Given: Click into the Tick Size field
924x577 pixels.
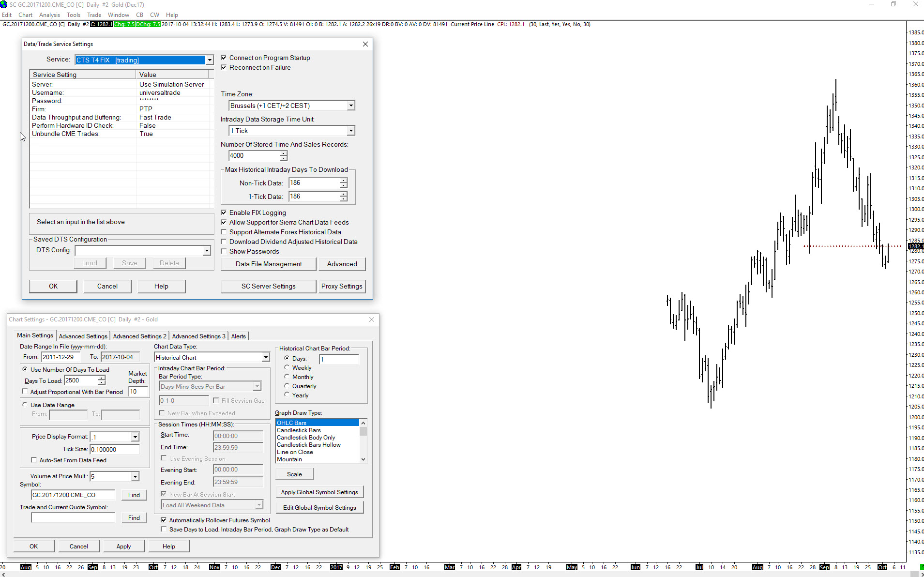Looking at the screenshot, I should tap(115, 449).
